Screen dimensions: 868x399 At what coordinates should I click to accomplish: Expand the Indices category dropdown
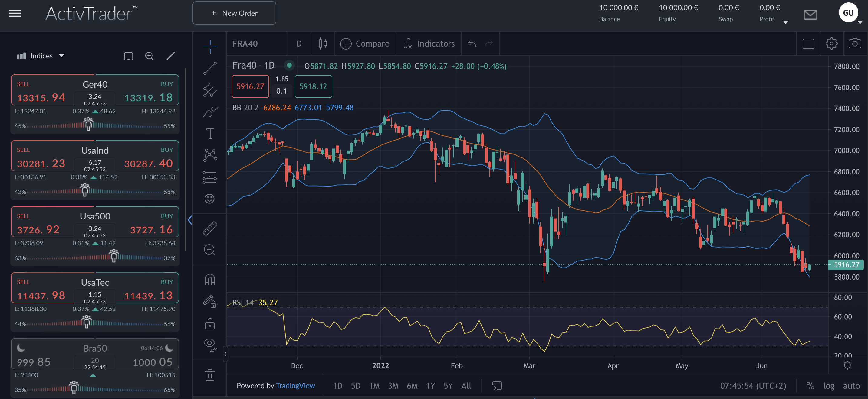point(40,56)
